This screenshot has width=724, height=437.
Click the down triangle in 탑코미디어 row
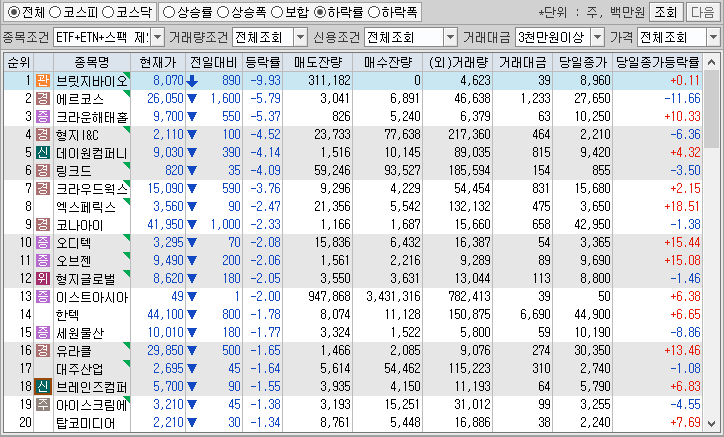click(192, 423)
